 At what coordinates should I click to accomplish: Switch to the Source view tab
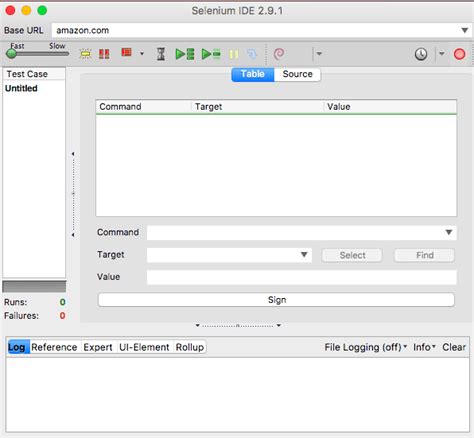coord(297,74)
